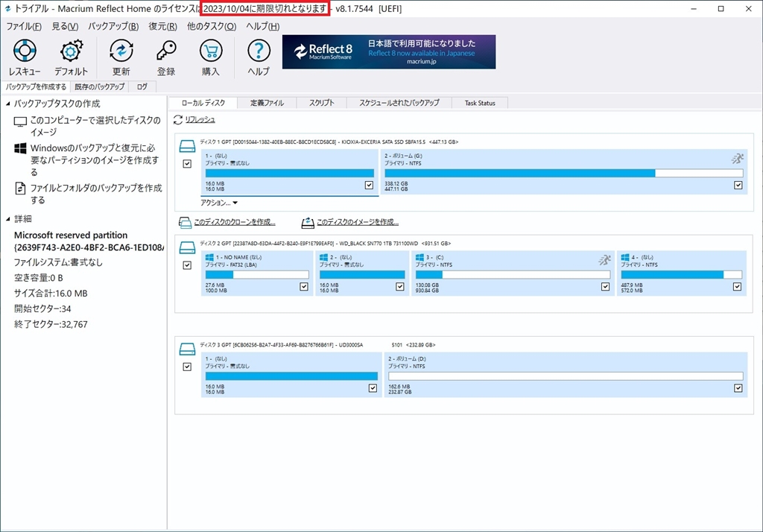Open the デフォルト gear settings icon
This screenshot has height=532, width=763.
72,51
